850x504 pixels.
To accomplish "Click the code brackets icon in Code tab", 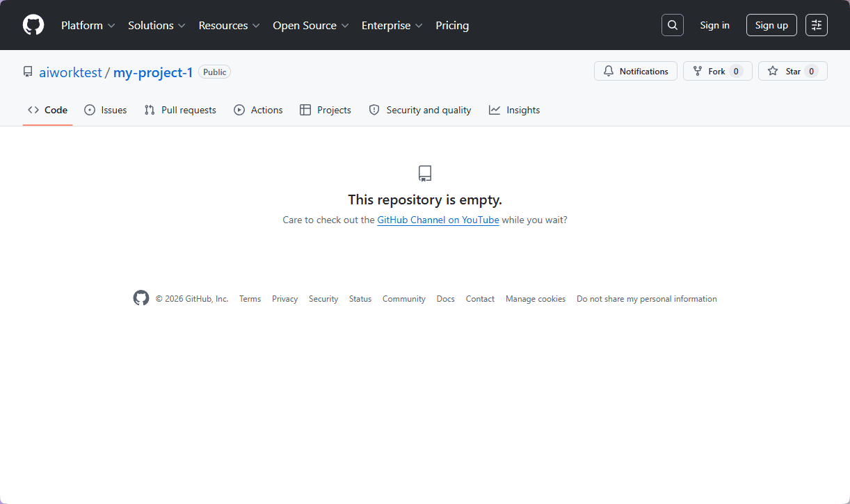I will (33, 110).
